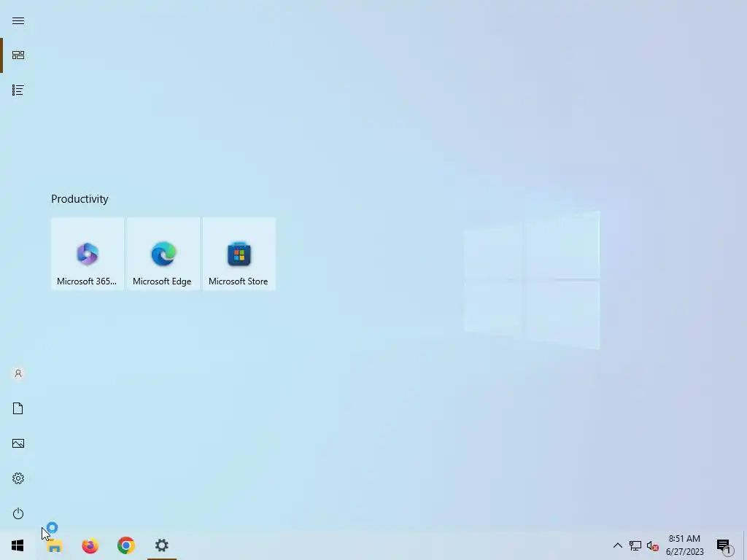Expand the Start hamburger menu

(18, 20)
